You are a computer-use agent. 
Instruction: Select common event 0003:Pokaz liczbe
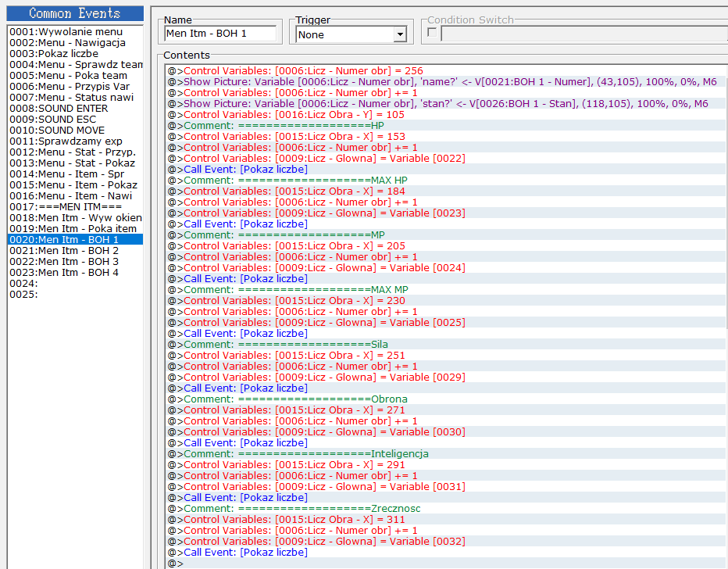76,53
